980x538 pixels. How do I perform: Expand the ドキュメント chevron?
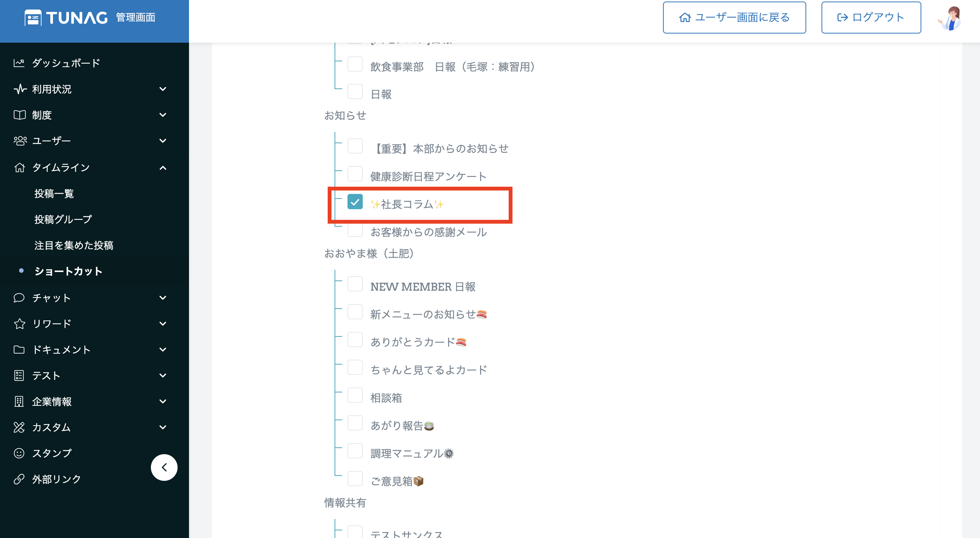(x=163, y=349)
